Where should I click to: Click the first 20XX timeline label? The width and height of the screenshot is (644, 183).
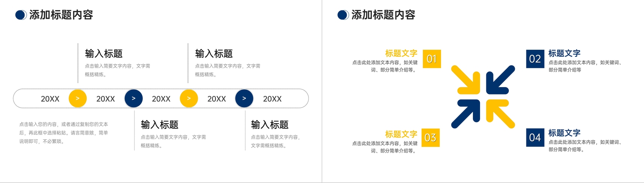coord(50,99)
